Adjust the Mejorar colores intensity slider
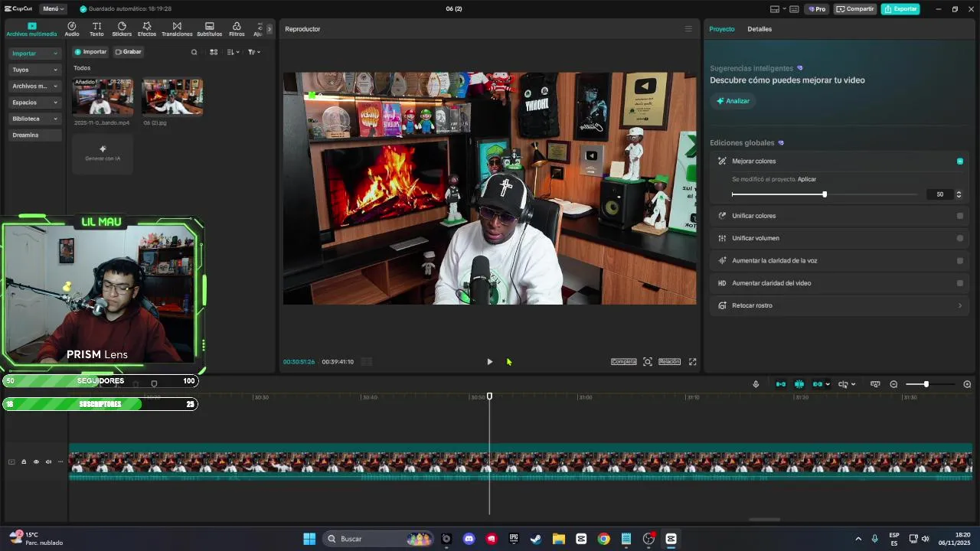The height and width of the screenshot is (551, 980). pyautogui.click(x=825, y=194)
